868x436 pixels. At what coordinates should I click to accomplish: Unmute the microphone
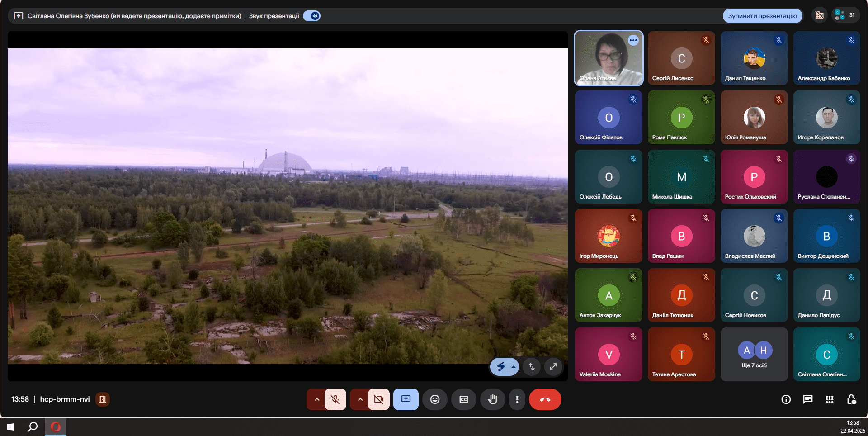(x=335, y=399)
